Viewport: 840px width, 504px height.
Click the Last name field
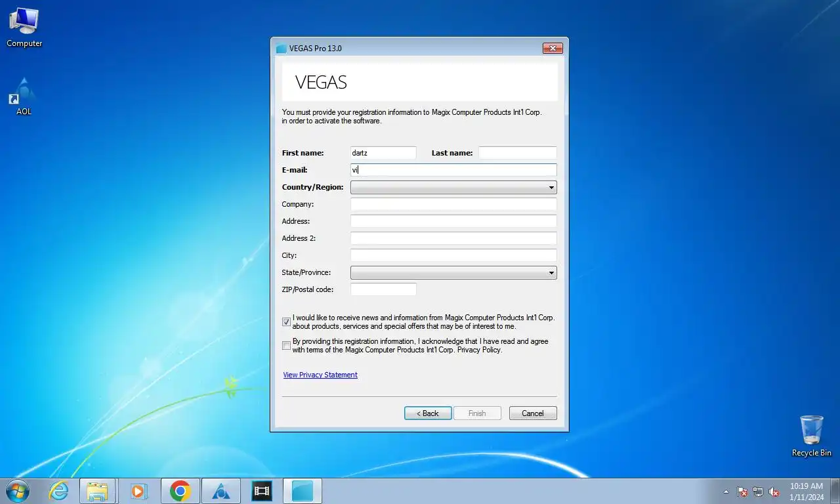(518, 153)
